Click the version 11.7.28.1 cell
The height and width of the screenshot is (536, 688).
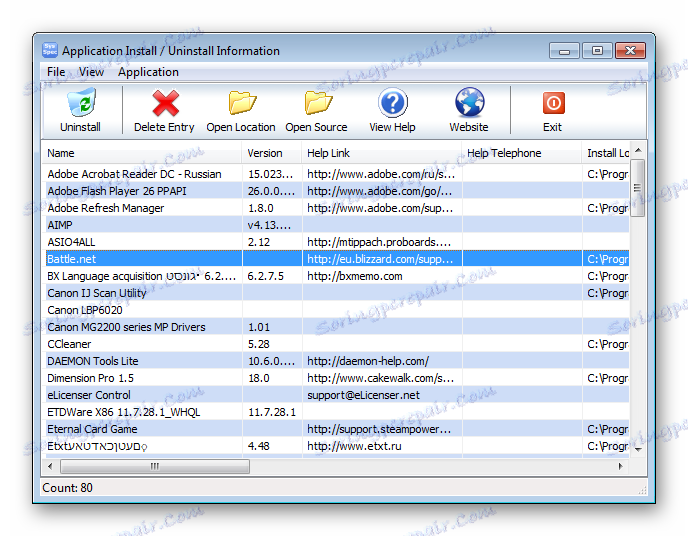(272, 412)
